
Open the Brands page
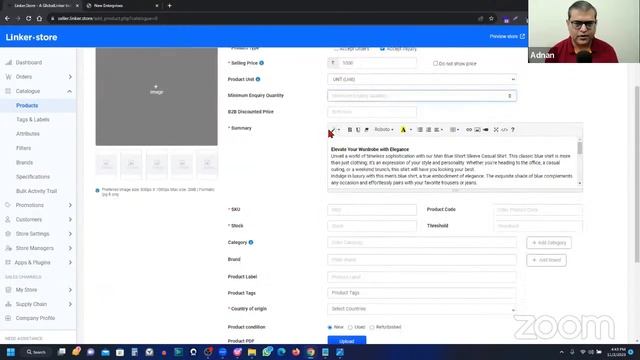(x=24, y=162)
